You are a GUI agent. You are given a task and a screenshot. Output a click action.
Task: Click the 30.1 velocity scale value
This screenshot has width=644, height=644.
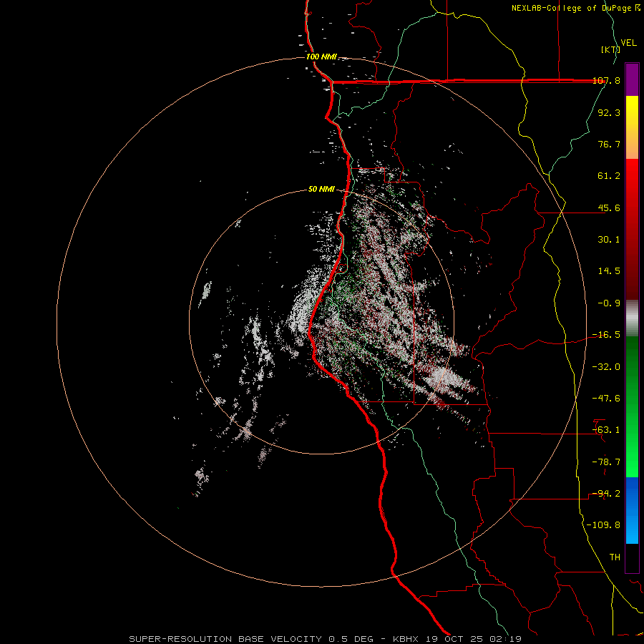(x=609, y=240)
